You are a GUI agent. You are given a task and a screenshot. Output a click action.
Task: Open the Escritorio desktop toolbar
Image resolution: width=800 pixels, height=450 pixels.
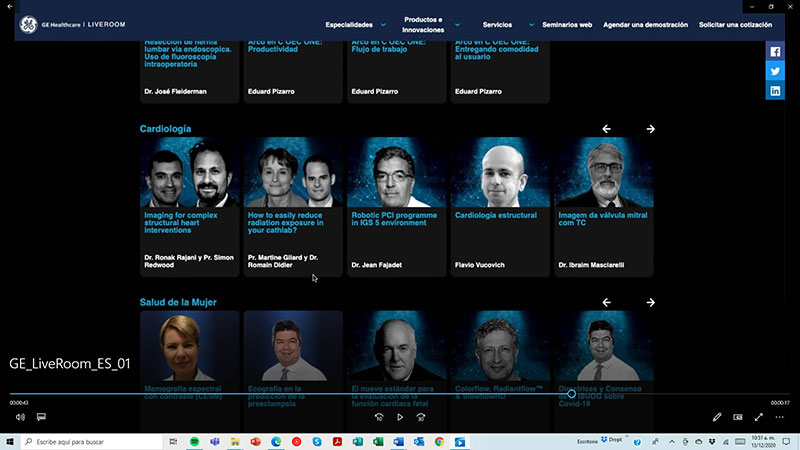587,442
